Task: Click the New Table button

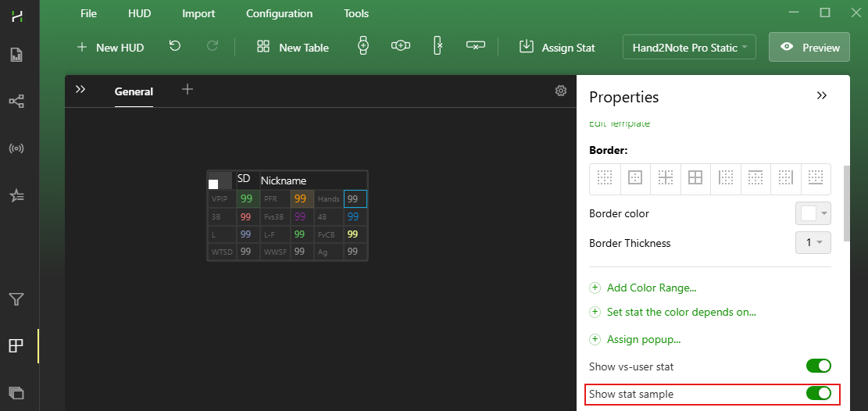Action: [x=293, y=48]
